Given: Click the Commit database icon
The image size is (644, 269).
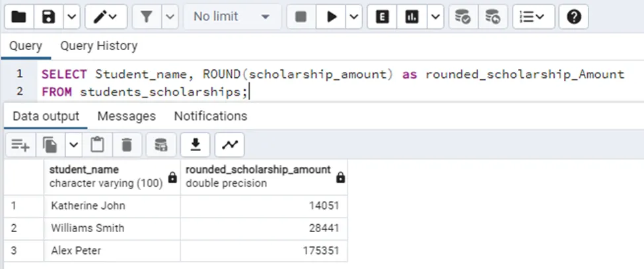Looking at the screenshot, I should (464, 16).
